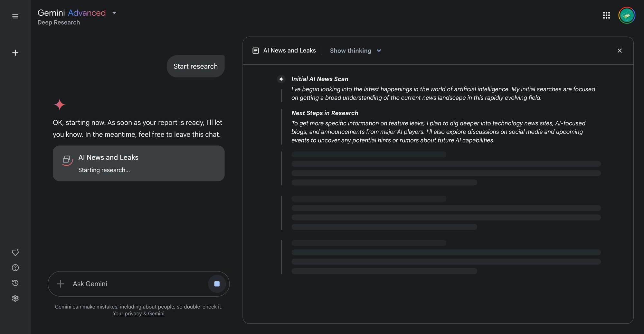Screen dimensions: 644x334
Task: Click the AI News and Leaks panel title
Action: 289,51
